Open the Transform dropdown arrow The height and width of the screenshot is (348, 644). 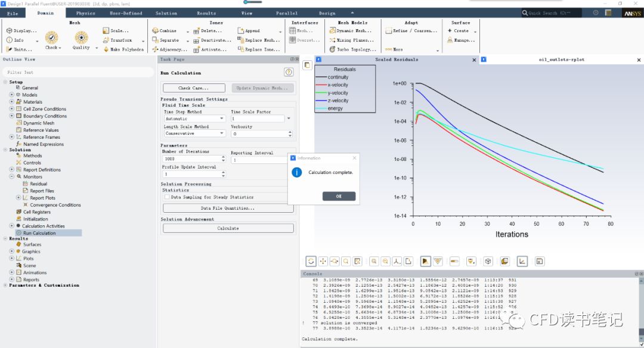coord(143,41)
